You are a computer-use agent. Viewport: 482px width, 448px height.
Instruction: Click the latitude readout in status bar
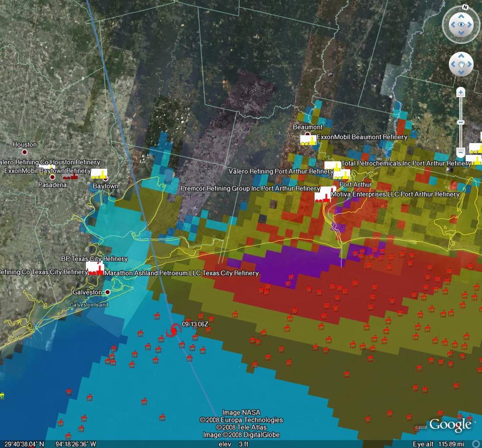pyautogui.click(x=24, y=444)
